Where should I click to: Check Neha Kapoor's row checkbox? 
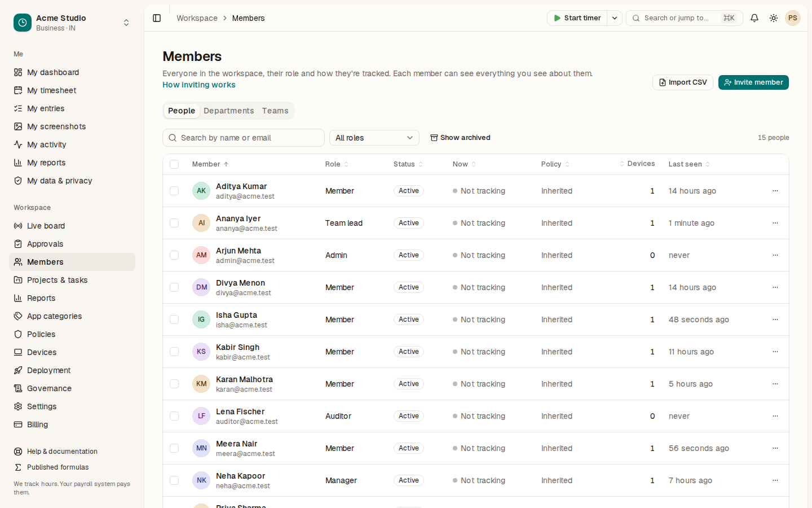pyautogui.click(x=174, y=480)
